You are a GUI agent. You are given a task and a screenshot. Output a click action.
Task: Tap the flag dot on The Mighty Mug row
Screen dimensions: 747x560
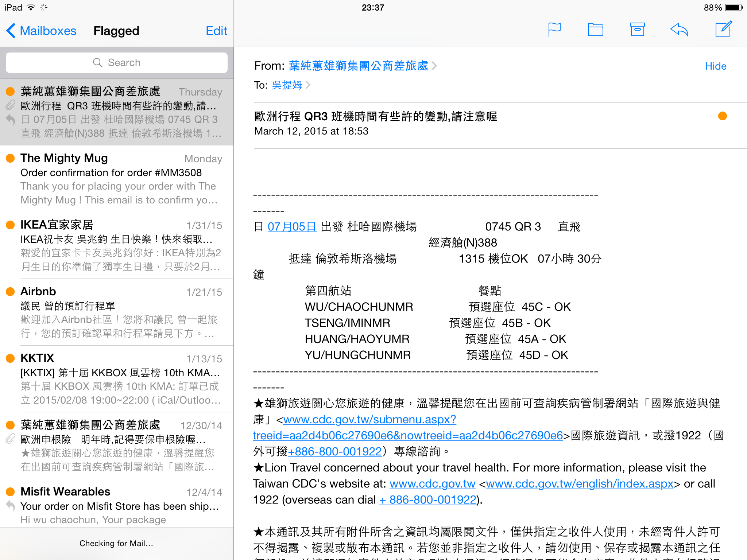(x=10, y=158)
